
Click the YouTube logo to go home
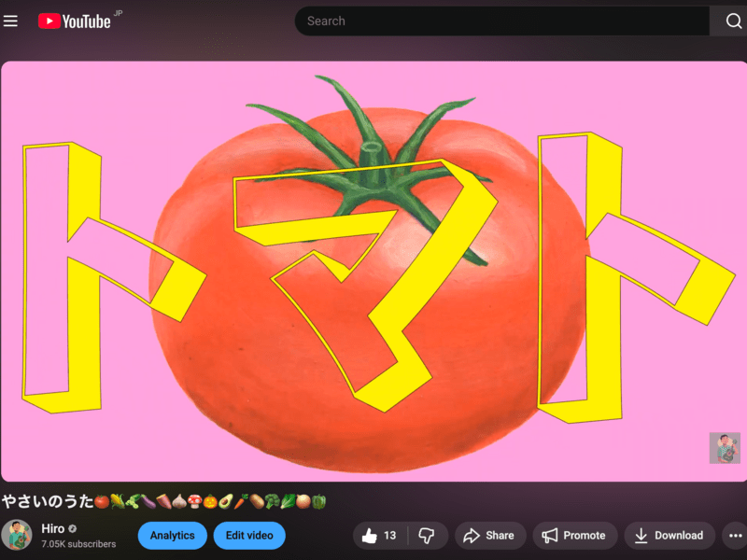click(74, 21)
